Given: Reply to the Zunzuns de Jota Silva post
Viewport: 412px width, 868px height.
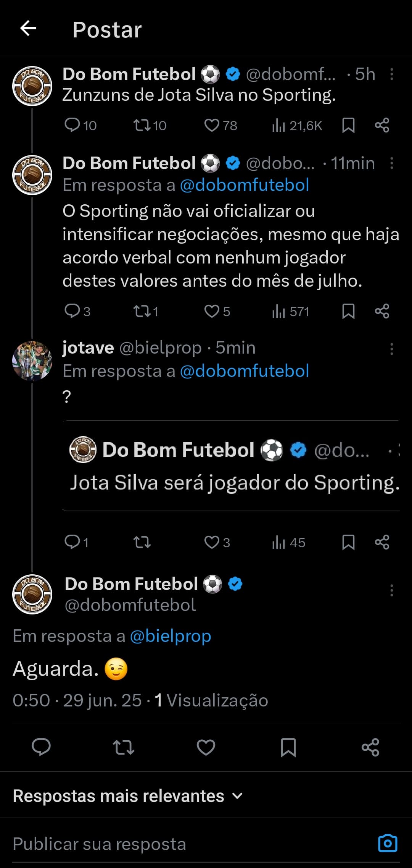Looking at the screenshot, I should [x=72, y=125].
